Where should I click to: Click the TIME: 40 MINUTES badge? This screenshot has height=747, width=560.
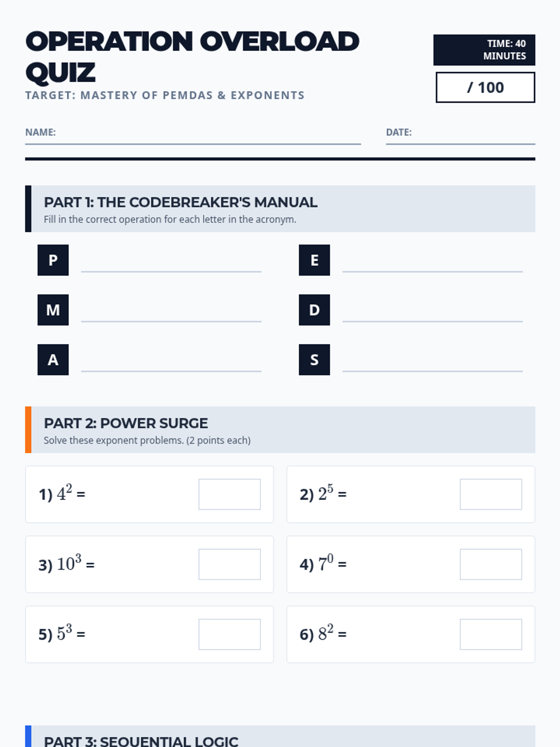tap(484, 50)
